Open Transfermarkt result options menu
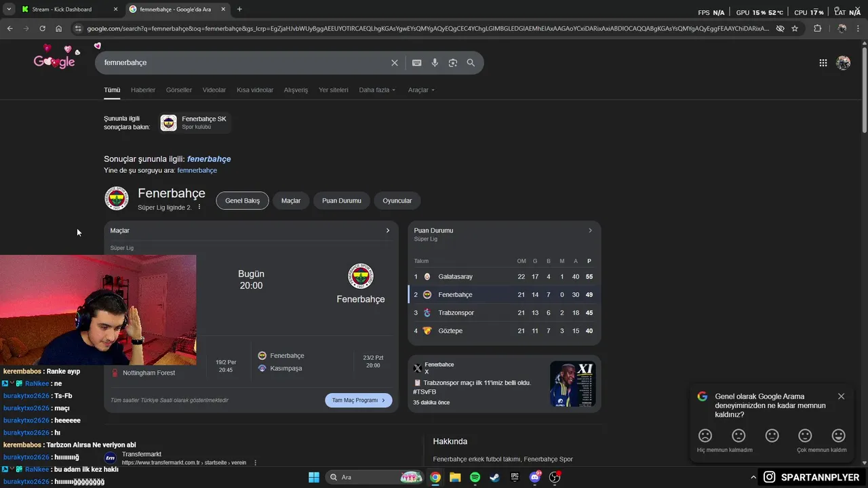 tap(256, 462)
